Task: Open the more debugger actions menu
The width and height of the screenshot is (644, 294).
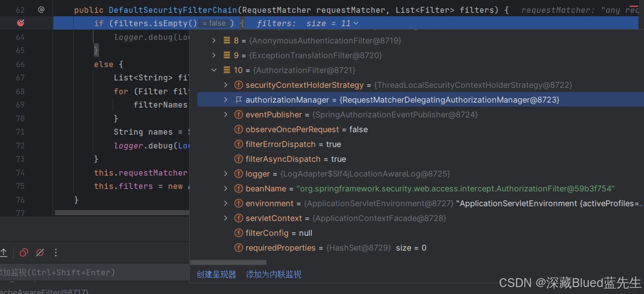Action: pos(55,253)
